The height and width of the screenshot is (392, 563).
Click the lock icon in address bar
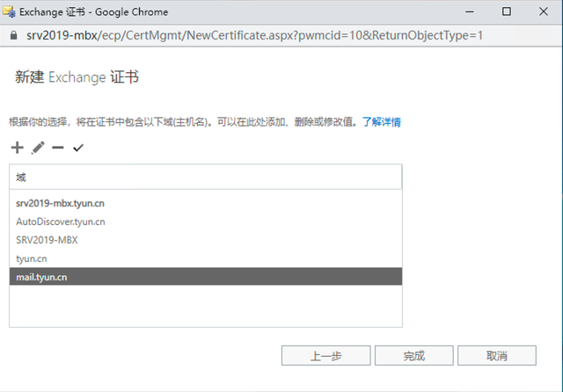(x=14, y=35)
